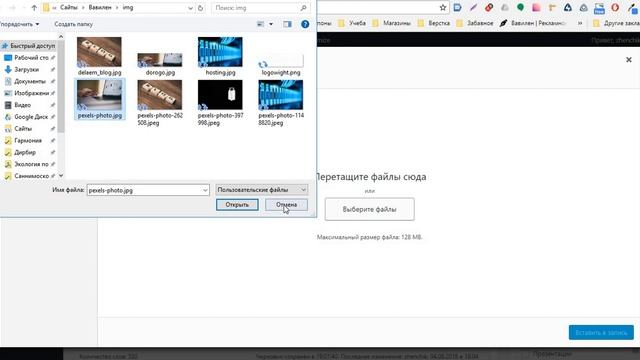Click the Select files button

(369, 209)
